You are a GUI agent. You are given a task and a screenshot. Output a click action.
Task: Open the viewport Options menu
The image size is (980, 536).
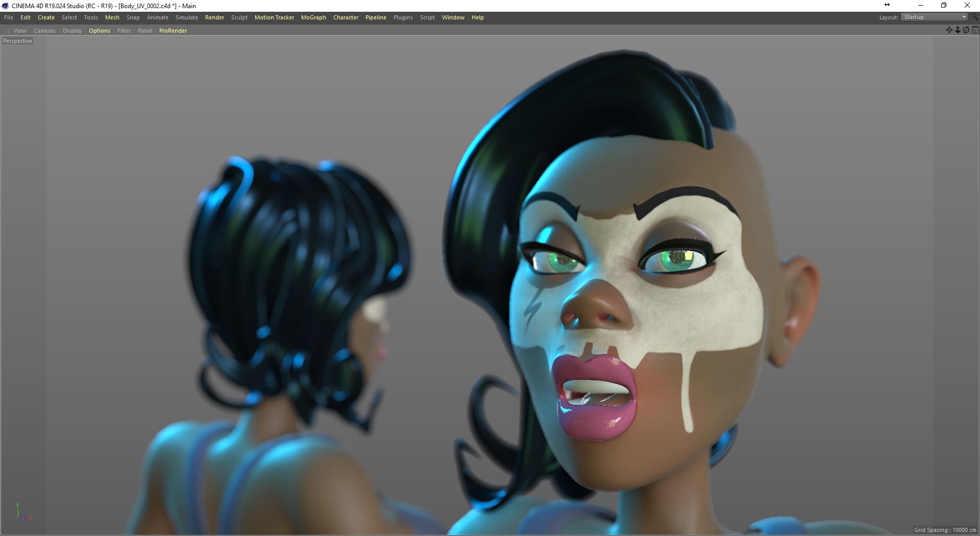point(100,31)
